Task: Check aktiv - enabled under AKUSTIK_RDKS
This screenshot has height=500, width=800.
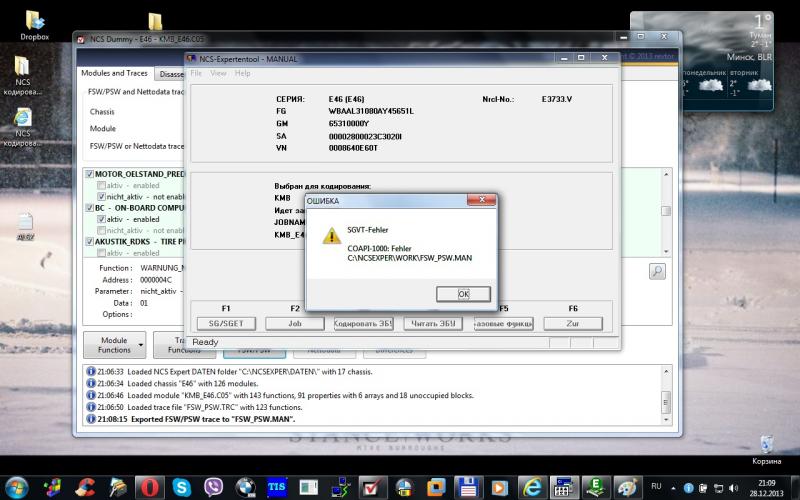Action: point(102,253)
